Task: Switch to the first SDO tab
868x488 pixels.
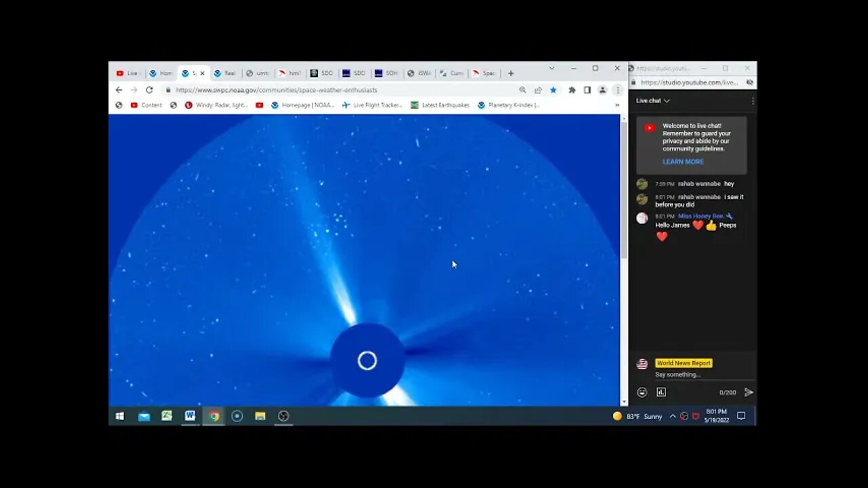Action: point(322,73)
